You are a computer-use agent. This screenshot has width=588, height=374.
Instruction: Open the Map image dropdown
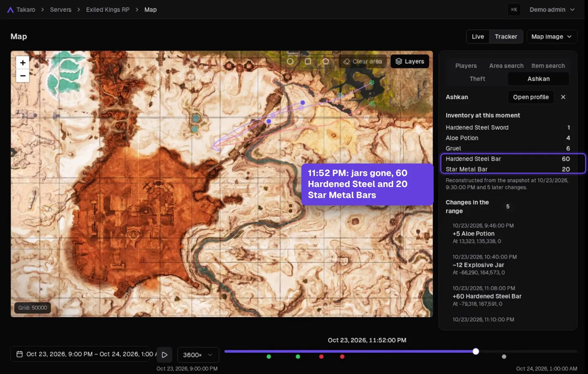[x=552, y=36]
